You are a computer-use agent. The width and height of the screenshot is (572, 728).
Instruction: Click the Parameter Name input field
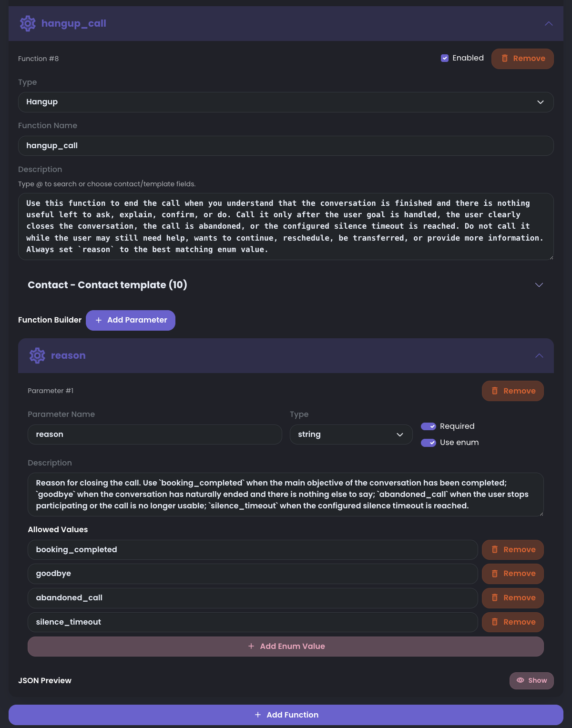pos(155,435)
